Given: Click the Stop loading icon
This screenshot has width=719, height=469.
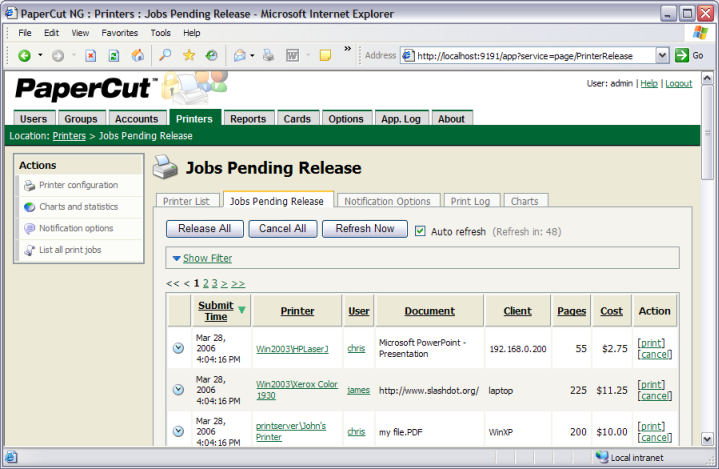Looking at the screenshot, I should point(91,56).
